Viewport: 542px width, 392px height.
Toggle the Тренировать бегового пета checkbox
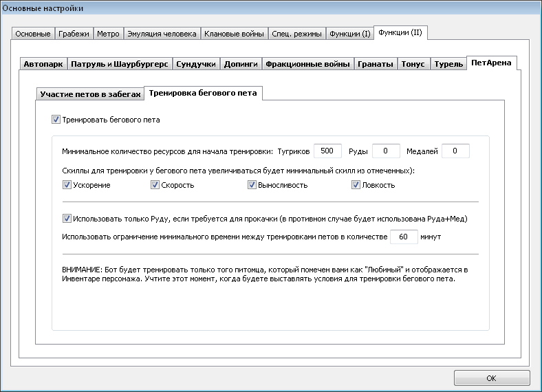(56, 120)
